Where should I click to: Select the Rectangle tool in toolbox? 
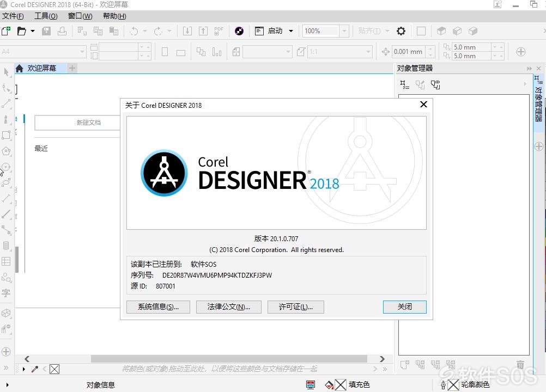coord(7,135)
